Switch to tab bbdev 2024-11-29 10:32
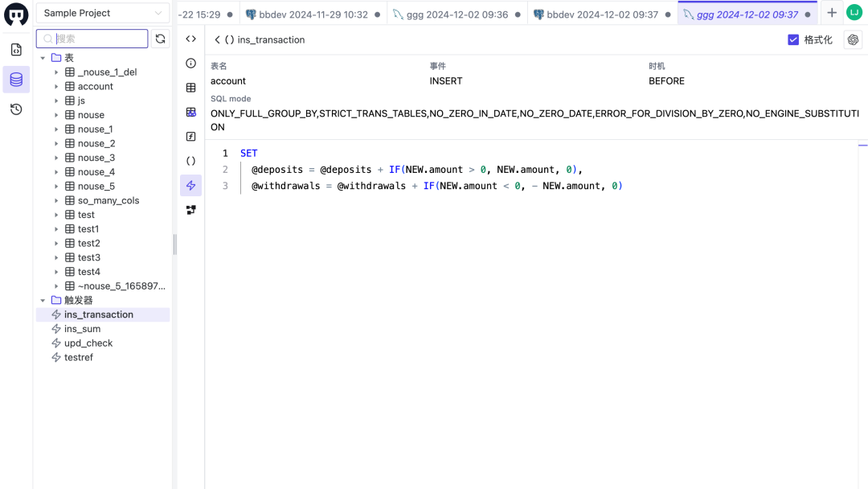 [313, 14]
